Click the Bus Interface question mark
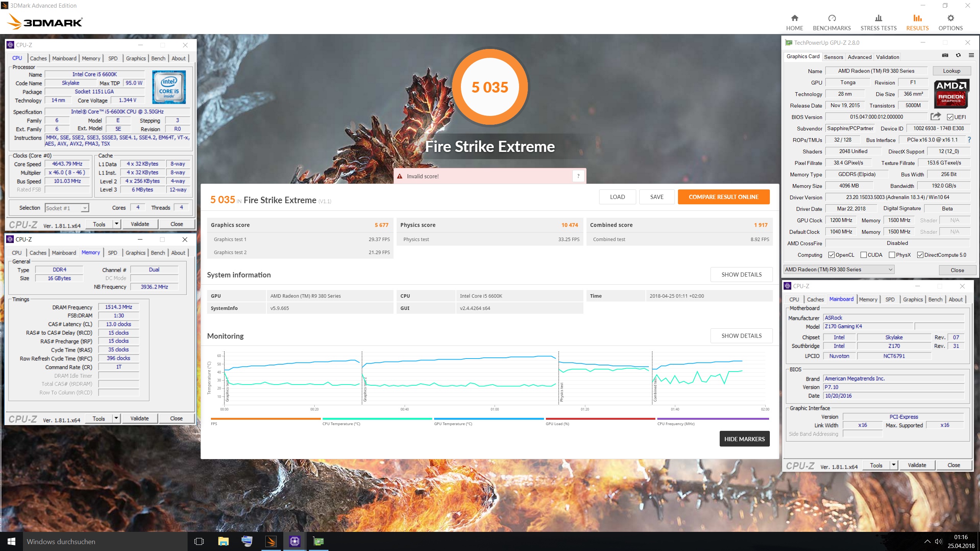The width and height of the screenshot is (980, 551). [969, 140]
